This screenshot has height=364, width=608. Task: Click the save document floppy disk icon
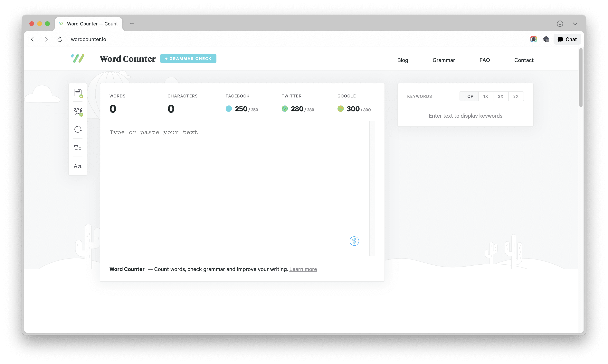(77, 93)
